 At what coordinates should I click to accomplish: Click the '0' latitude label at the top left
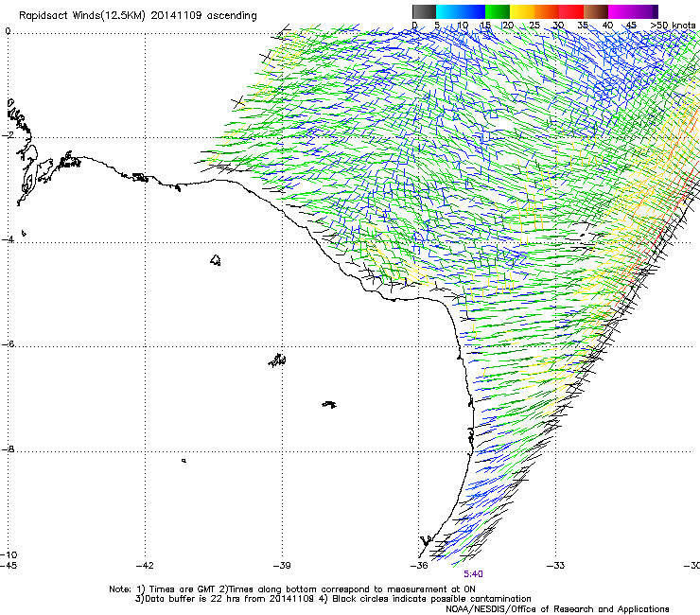(x=8, y=31)
